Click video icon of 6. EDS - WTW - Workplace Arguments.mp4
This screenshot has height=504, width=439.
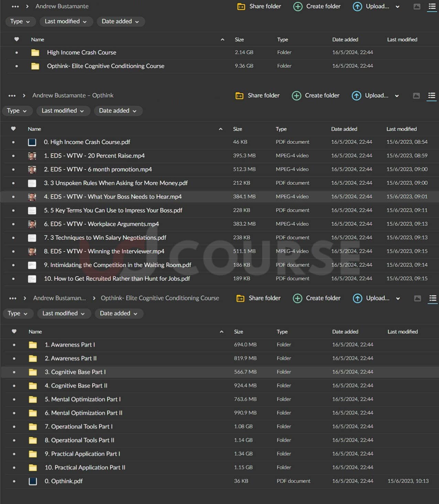(x=32, y=224)
